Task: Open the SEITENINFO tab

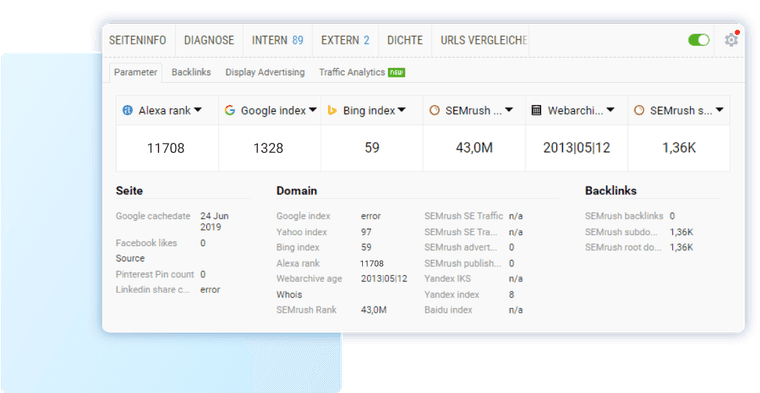Action: [x=138, y=40]
